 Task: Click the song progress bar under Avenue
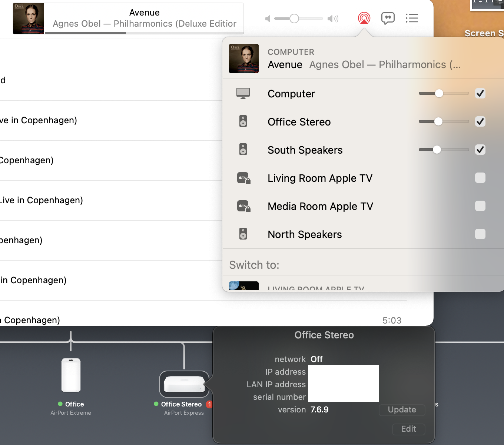144,33
